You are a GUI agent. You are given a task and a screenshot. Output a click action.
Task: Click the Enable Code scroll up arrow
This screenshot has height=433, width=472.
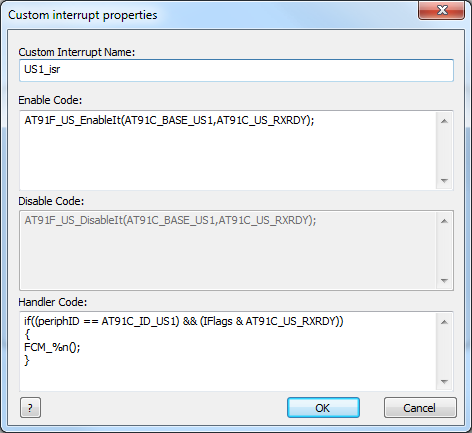[444, 121]
